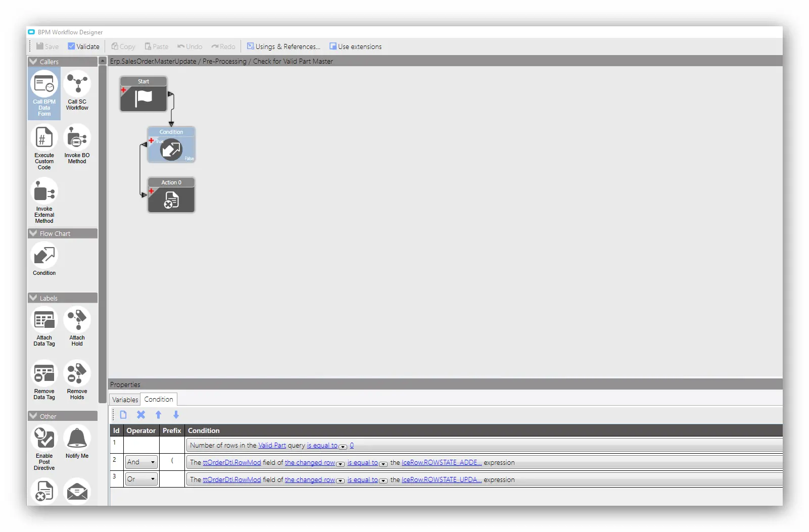809x532 pixels.
Task: Open the Valid Part query link
Action: tap(272, 446)
